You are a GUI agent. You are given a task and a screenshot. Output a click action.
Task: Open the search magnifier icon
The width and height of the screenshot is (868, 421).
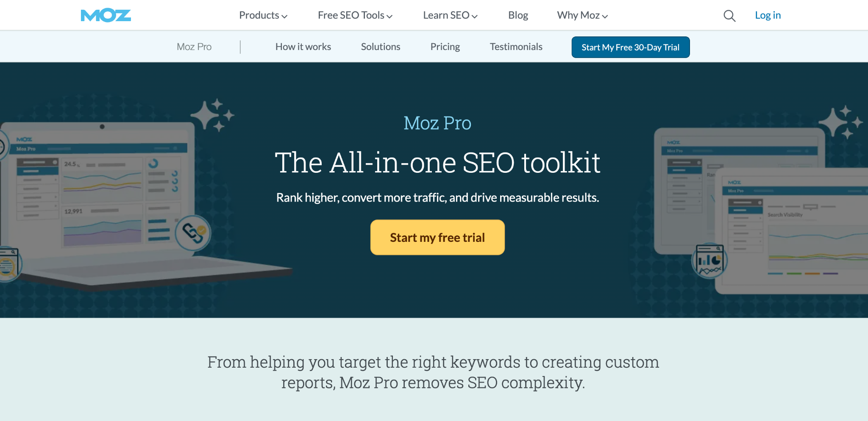click(x=729, y=16)
